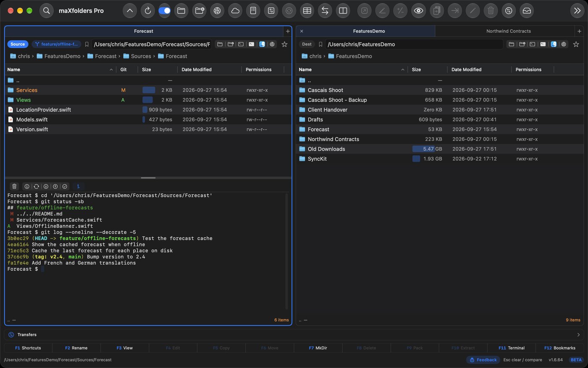
Task: Toggle the bookmark icon beside the left path field
Action: tap(87, 44)
